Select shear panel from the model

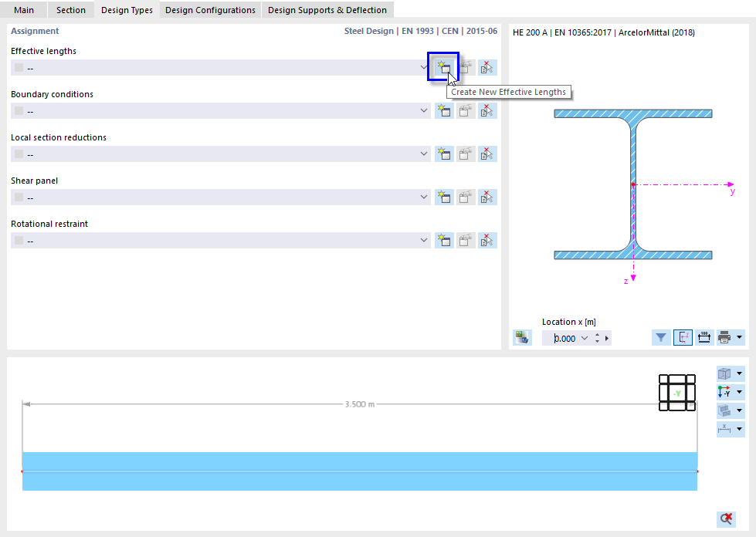point(487,198)
